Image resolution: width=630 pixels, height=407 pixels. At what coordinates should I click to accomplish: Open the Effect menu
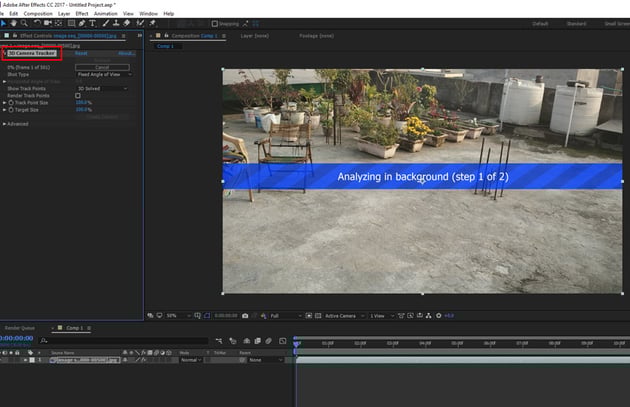pyautogui.click(x=82, y=14)
